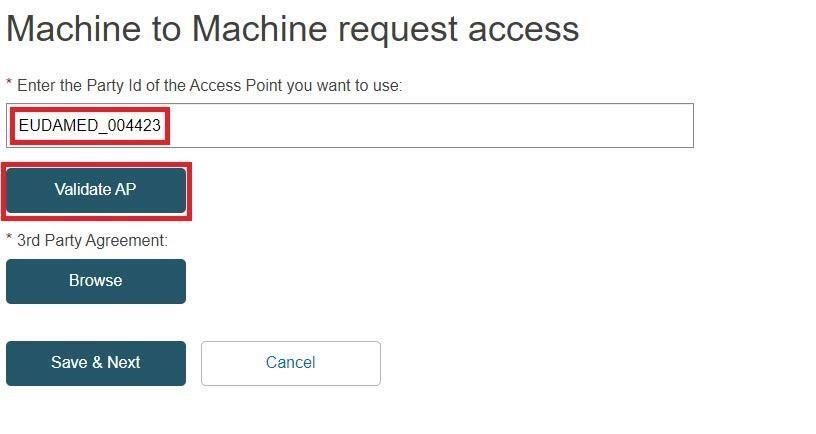
Task: Click the red asterisk beside 3rd Party Agreement
Action: [x=10, y=238]
